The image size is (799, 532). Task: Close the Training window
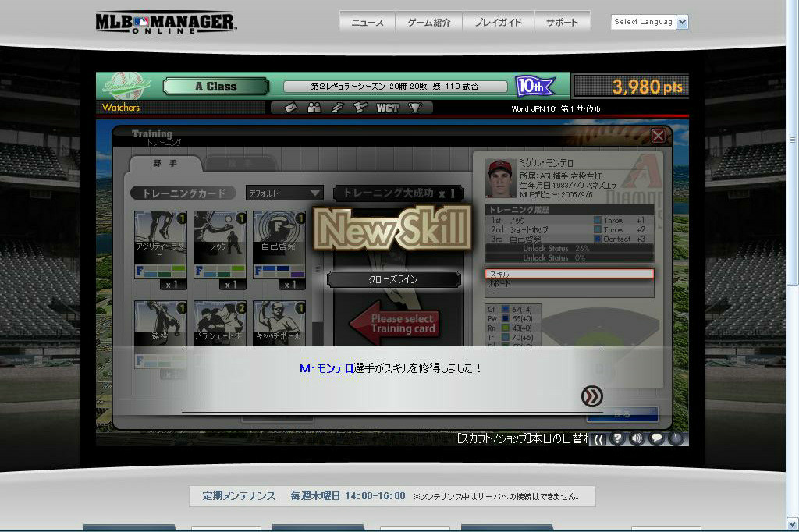(658, 136)
